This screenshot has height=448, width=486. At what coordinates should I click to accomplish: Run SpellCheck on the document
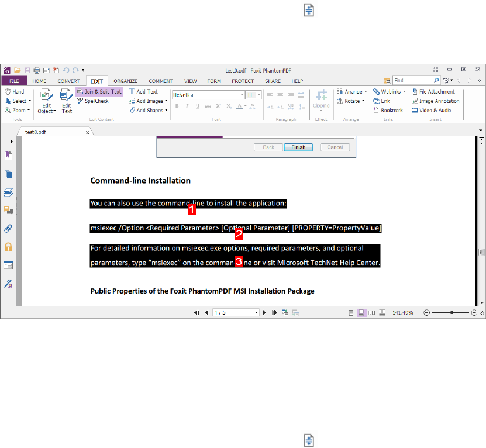click(x=93, y=101)
